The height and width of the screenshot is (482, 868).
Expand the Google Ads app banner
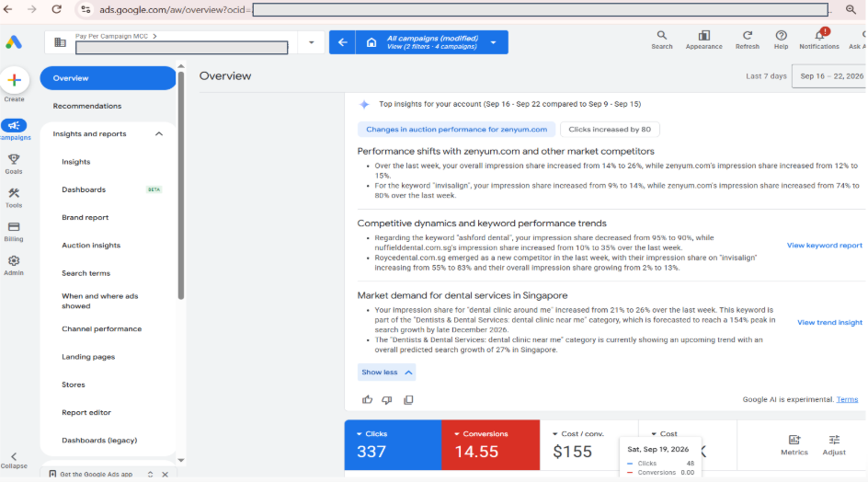[150, 475]
